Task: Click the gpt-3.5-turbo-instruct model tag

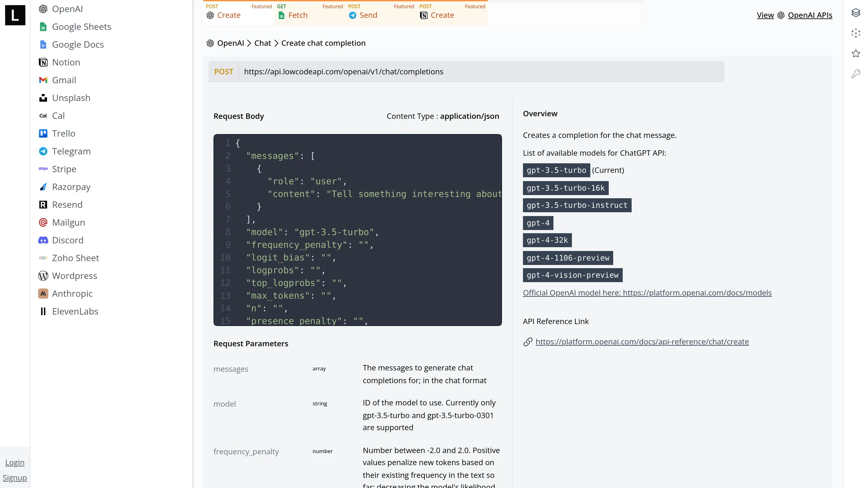Action: 577,205
